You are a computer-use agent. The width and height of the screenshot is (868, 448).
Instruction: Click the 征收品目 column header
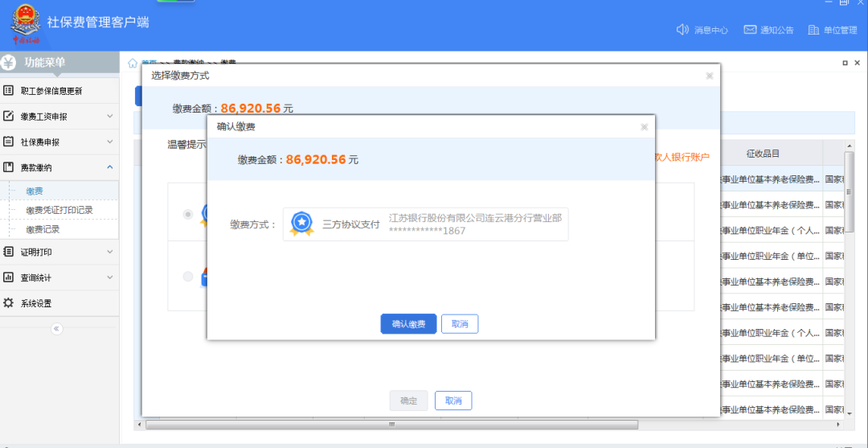pos(764,154)
